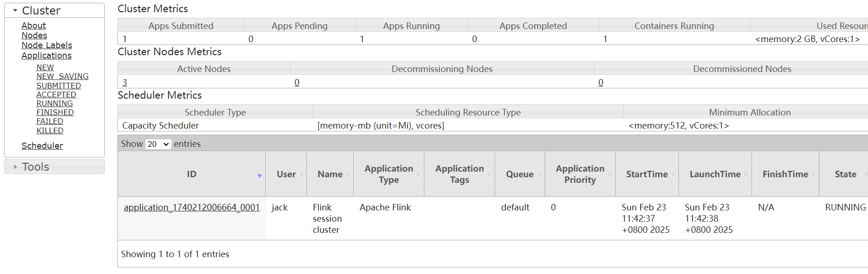Viewport: 868px width, 274px height.
Task: Filter applications by ACCEPTED state
Action: coord(56,94)
